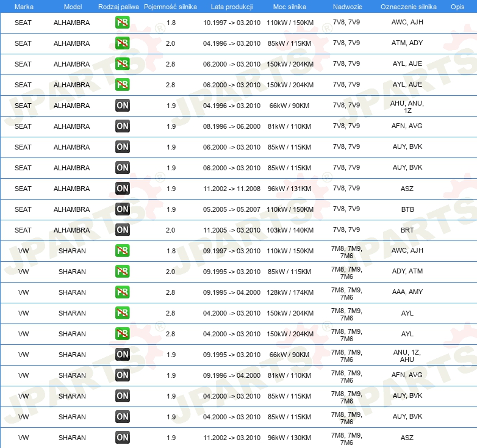
Task: Click the petrol icon in SEAT ALHAMBRA 1.8 row
Action: (122, 22)
